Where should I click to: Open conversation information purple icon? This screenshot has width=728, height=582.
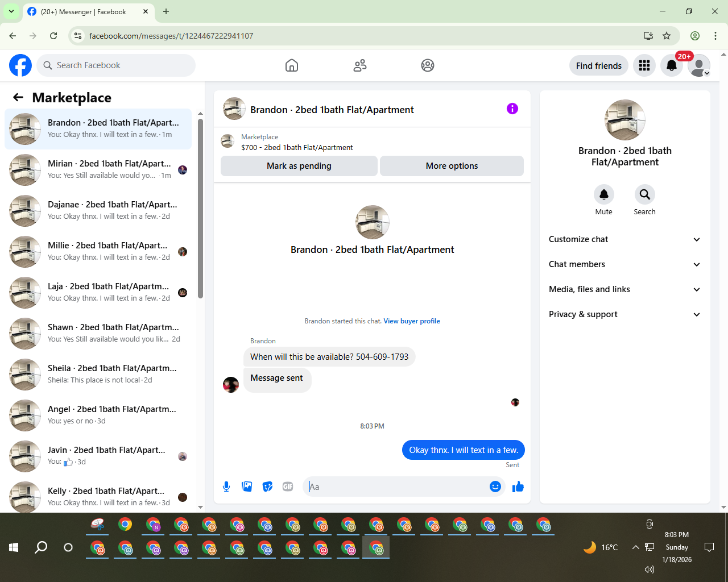(512, 109)
